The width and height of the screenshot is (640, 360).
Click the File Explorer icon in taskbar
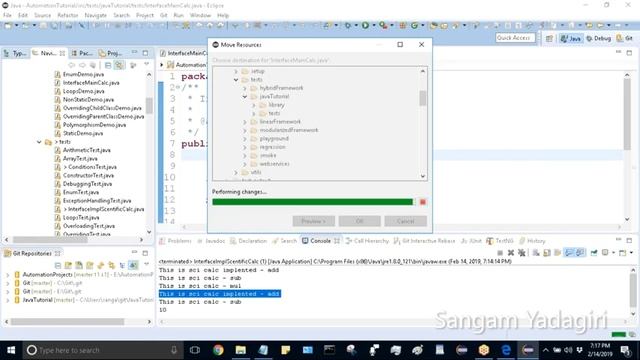point(241,350)
